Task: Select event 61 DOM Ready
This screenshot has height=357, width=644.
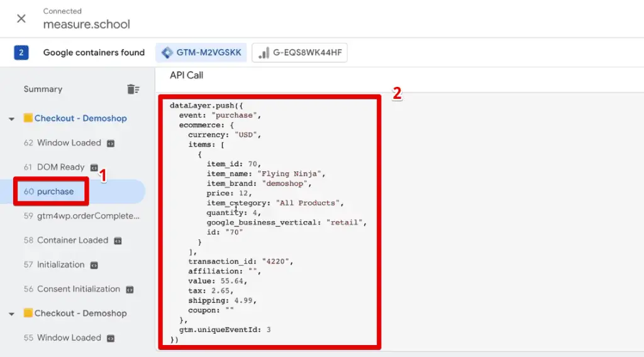Action: click(54, 167)
